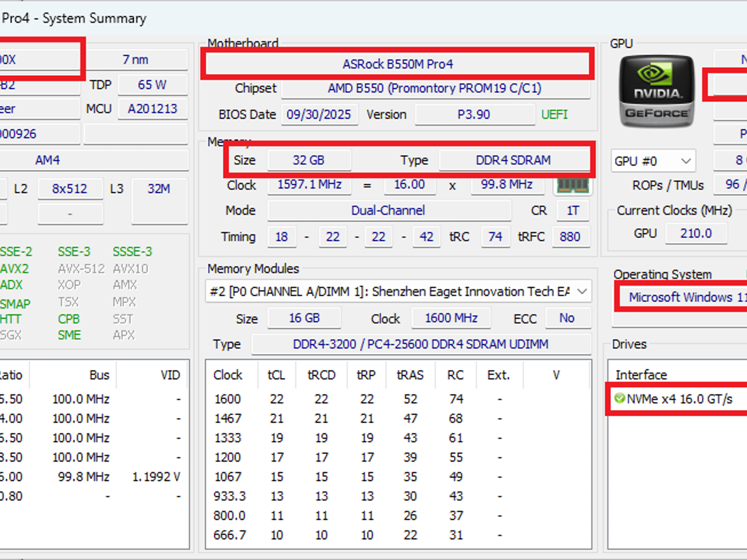Select the tRC value 74 in Memory section
Image resolution: width=747 pixels, height=560 pixels.
495,237
